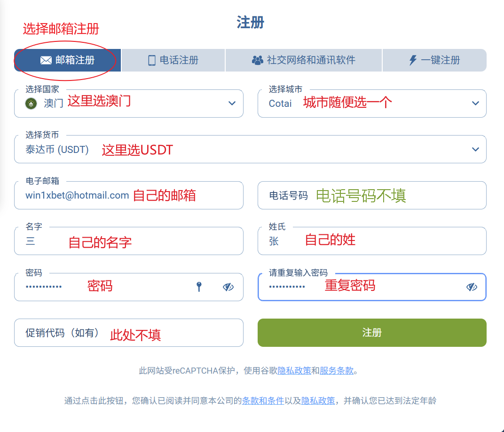Open Google's 服务条款 link
Screen dimensions: 504x432
click(336, 371)
